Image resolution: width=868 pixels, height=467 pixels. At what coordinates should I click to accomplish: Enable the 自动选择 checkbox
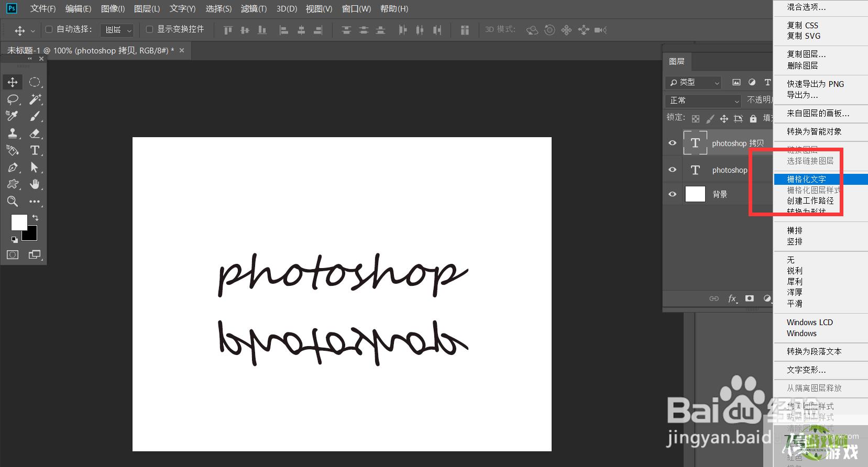tap(49, 29)
